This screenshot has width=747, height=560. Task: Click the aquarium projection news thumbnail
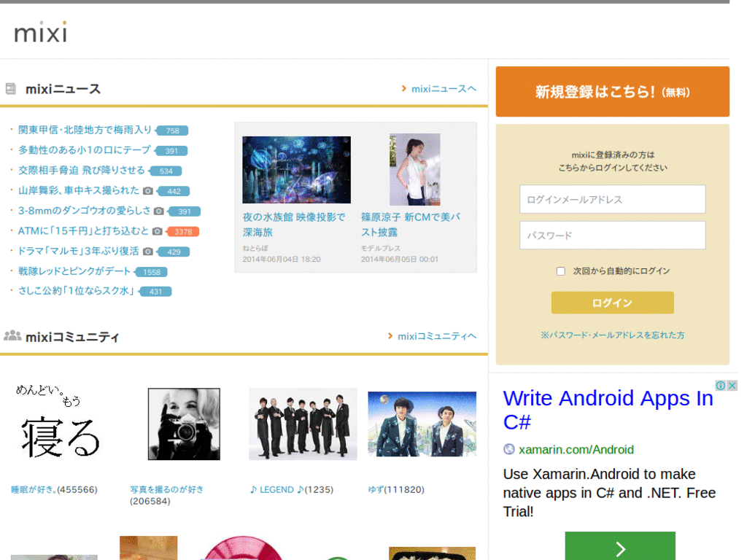296,170
